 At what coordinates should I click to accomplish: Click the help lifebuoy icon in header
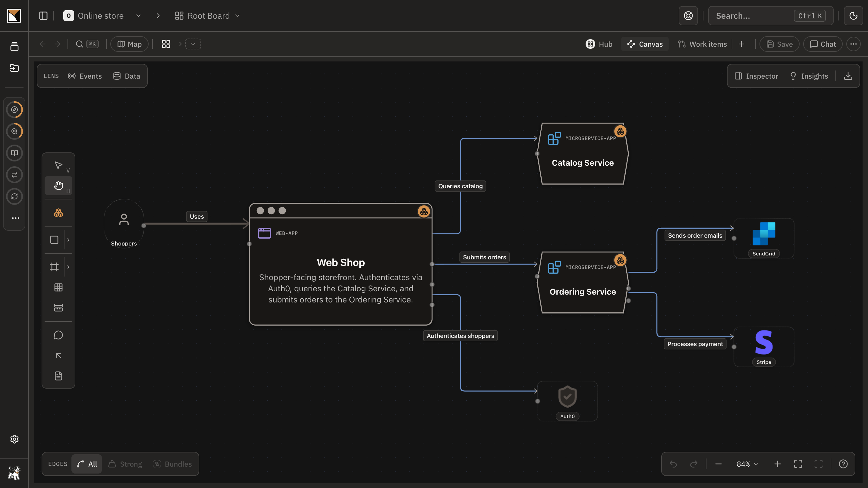pos(688,16)
